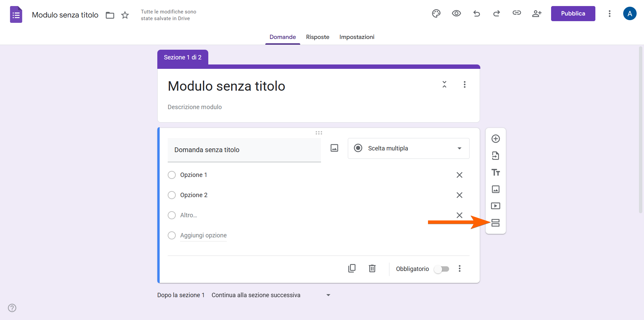The width and height of the screenshot is (644, 320).
Task: Click the Pubblica button
Action: click(x=573, y=13)
